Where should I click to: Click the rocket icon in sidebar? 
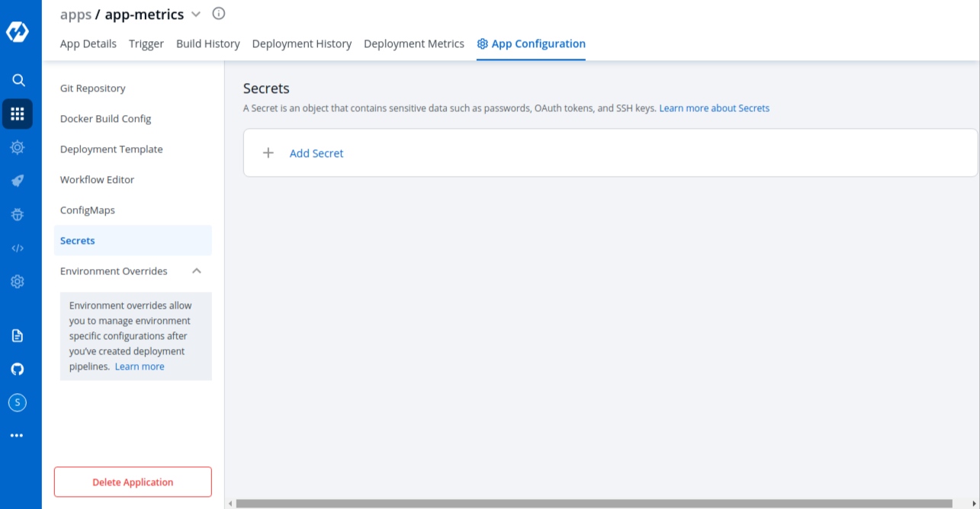click(x=18, y=181)
